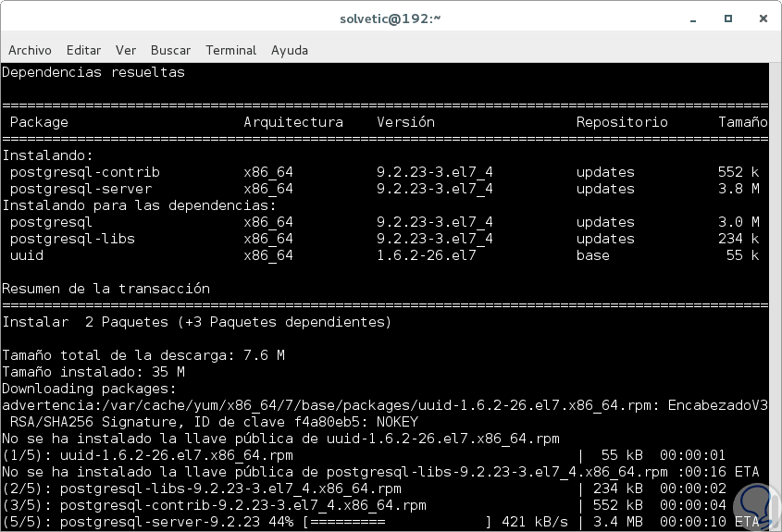Click the (1/5) uuid download line
Viewport: 782px width, 532px height.
[364, 455]
